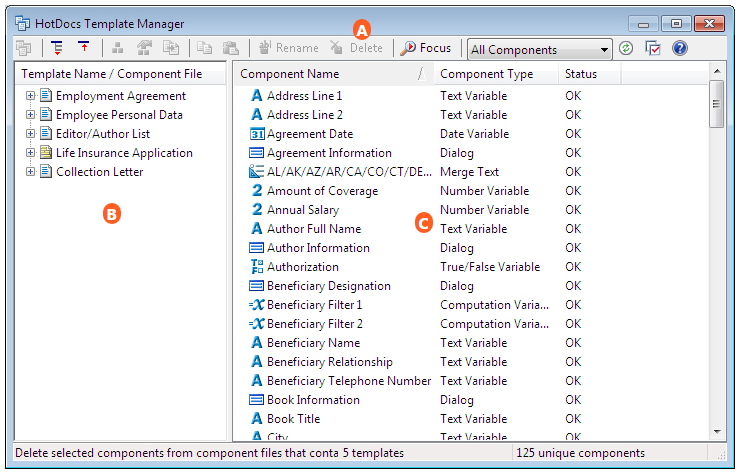The height and width of the screenshot is (475, 744).
Task: Click the Book Information dialog icon
Action: [x=257, y=400]
